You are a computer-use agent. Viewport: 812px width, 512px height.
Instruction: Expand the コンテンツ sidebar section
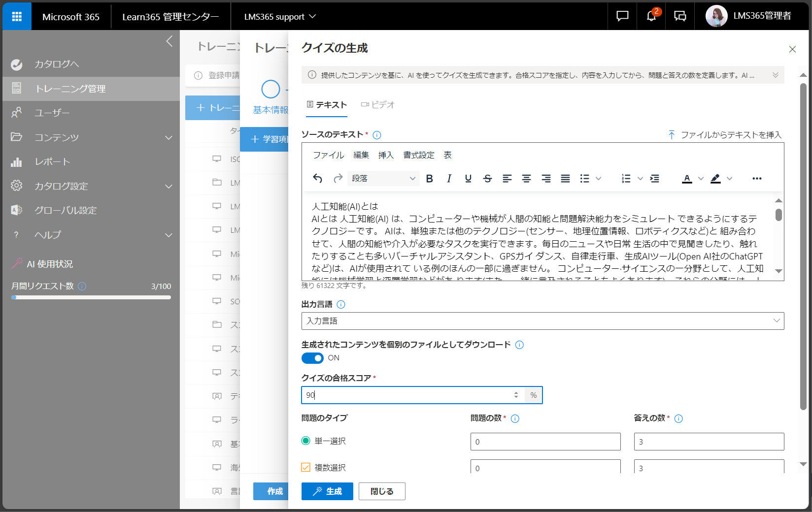(x=169, y=137)
